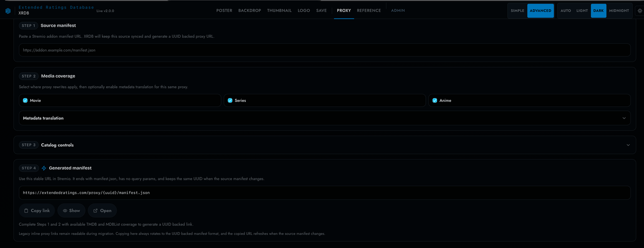Click the XRDB logo icon
The image size is (644, 248).
(x=8, y=11)
